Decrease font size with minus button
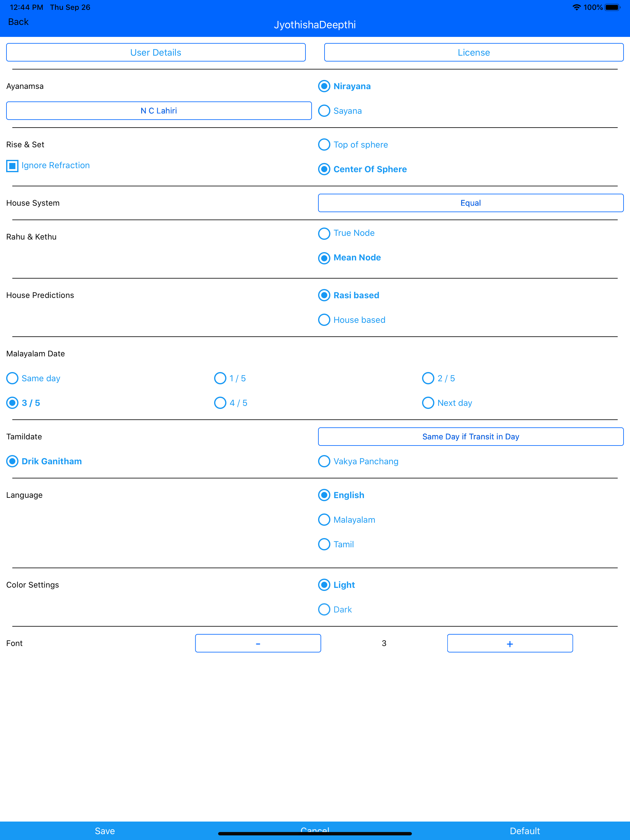This screenshot has height=840, width=630. tap(258, 643)
